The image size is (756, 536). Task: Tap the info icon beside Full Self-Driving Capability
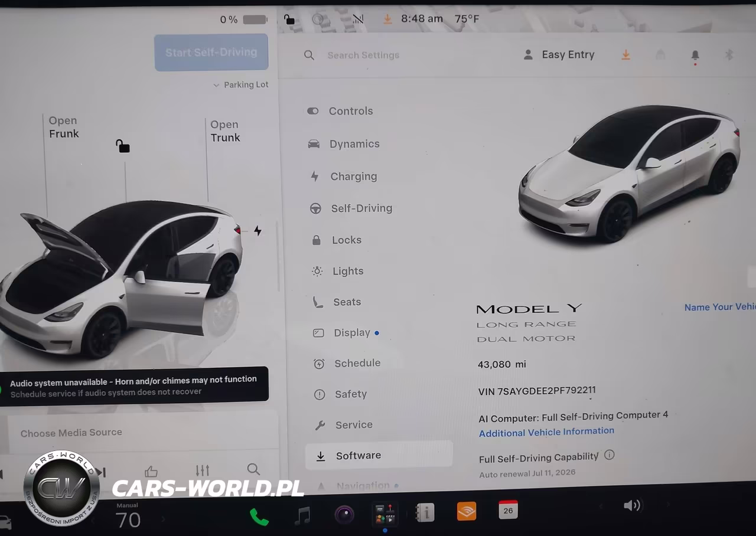pyautogui.click(x=610, y=455)
